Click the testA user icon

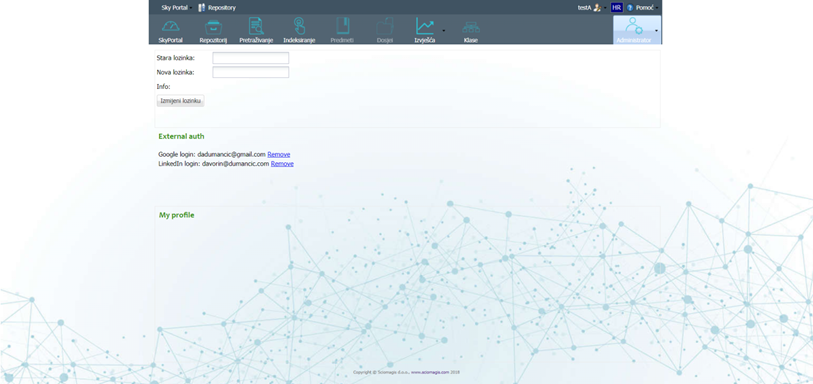click(x=597, y=8)
